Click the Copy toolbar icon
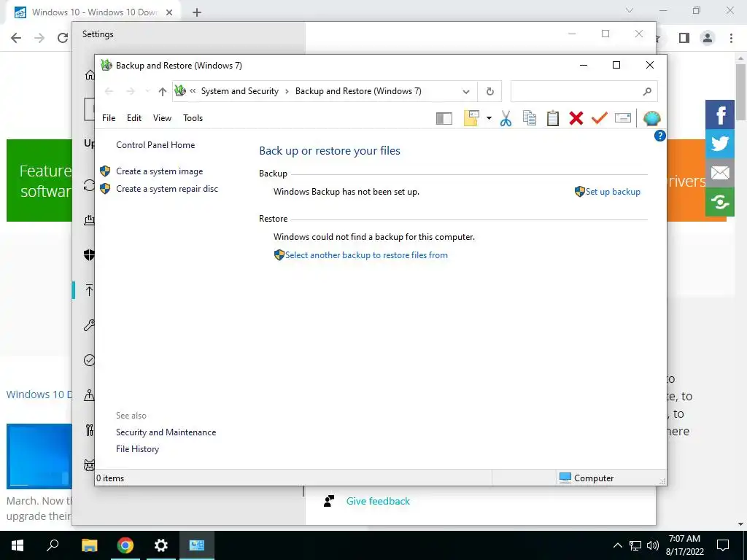 coord(530,118)
